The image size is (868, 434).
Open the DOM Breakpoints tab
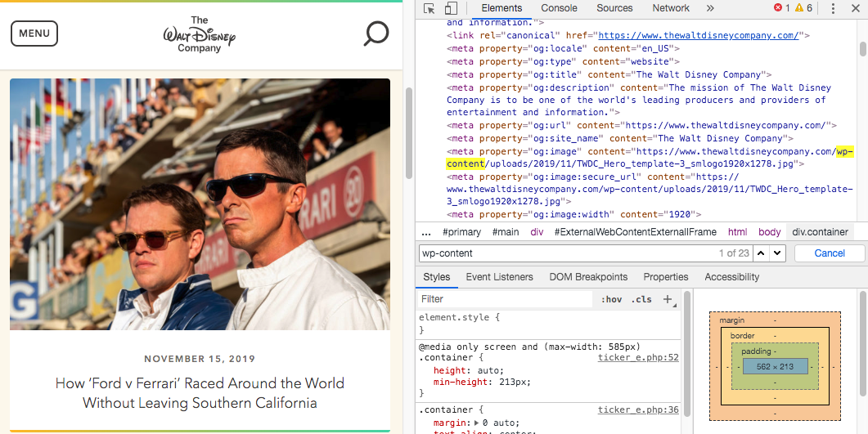[588, 277]
